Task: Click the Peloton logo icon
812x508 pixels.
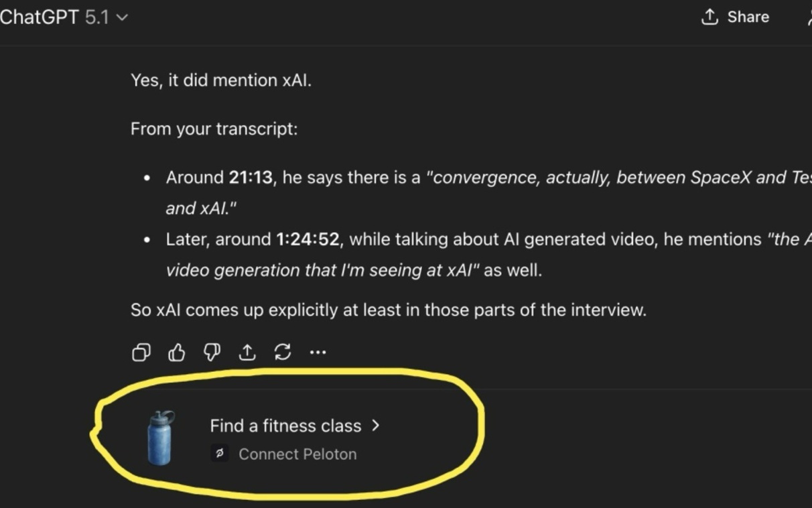Action: [x=219, y=454]
